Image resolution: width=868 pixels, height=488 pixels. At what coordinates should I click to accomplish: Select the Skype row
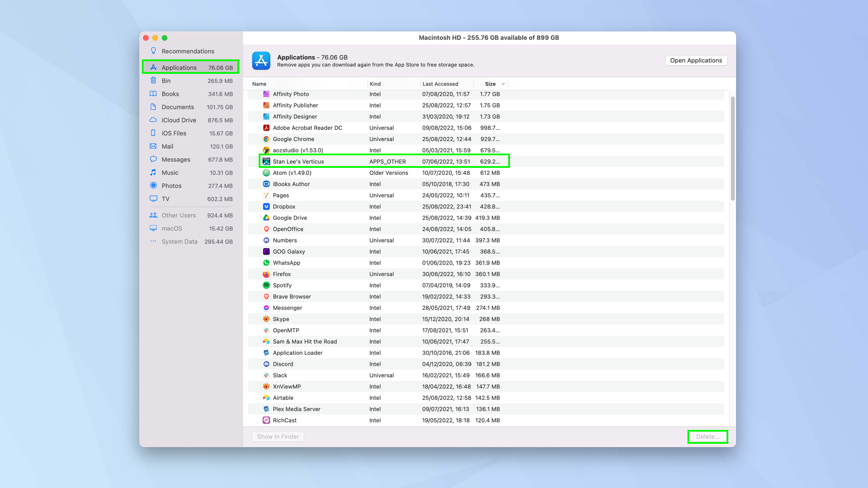[x=486, y=319]
